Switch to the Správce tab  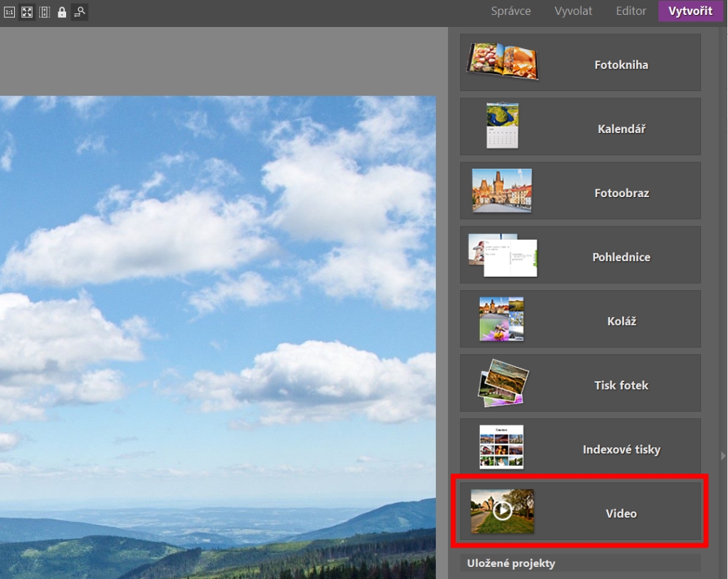tap(510, 11)
